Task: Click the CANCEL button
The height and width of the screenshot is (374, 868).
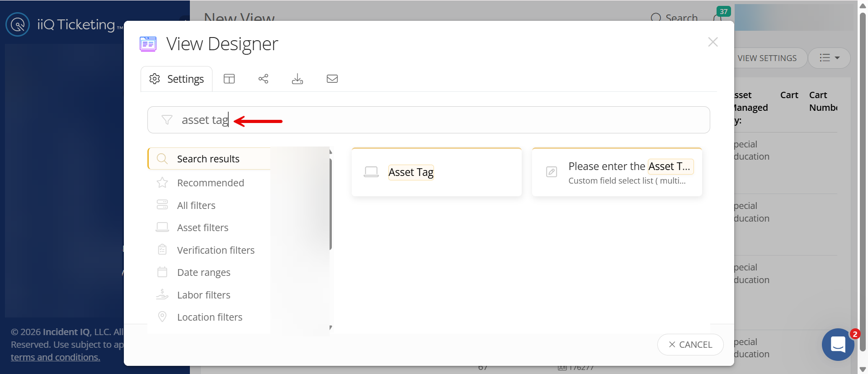Action: point(690,345)
